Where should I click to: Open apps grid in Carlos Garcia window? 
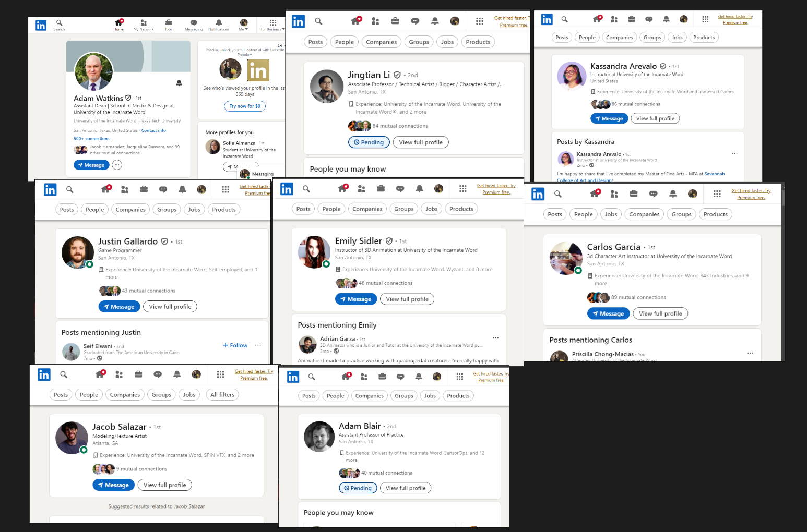click(x=717, y=194)
